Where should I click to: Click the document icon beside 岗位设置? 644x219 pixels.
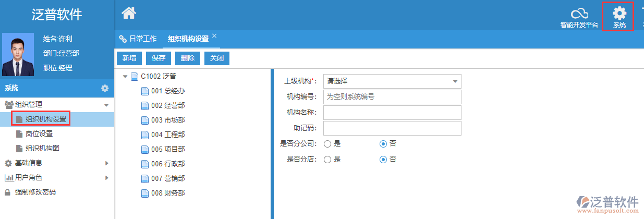19,134
